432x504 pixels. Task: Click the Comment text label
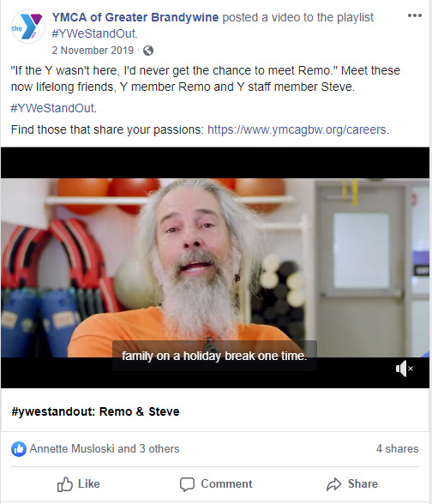[x=226, y=483]
